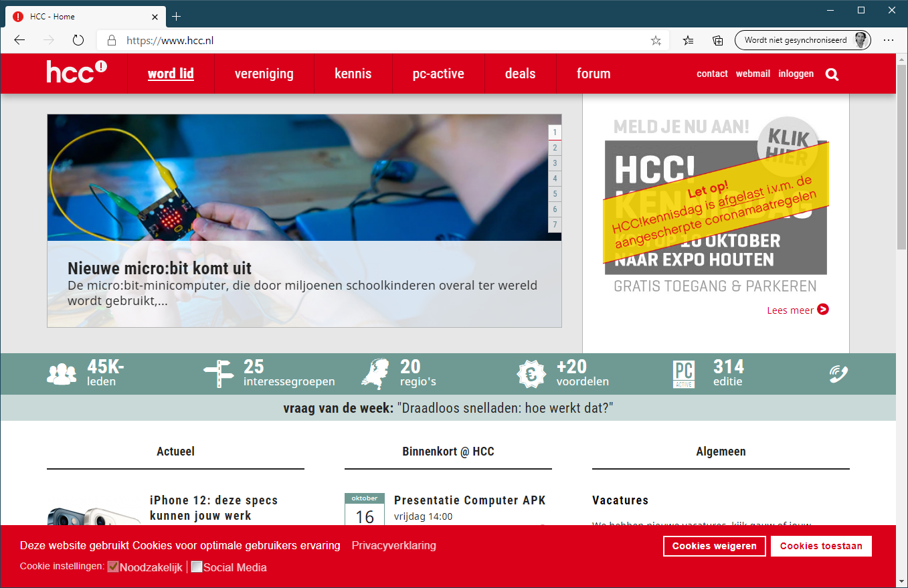Toggle the Social Media cookie checkbox
Screen dimensions: 908x588
pos(196,567)
